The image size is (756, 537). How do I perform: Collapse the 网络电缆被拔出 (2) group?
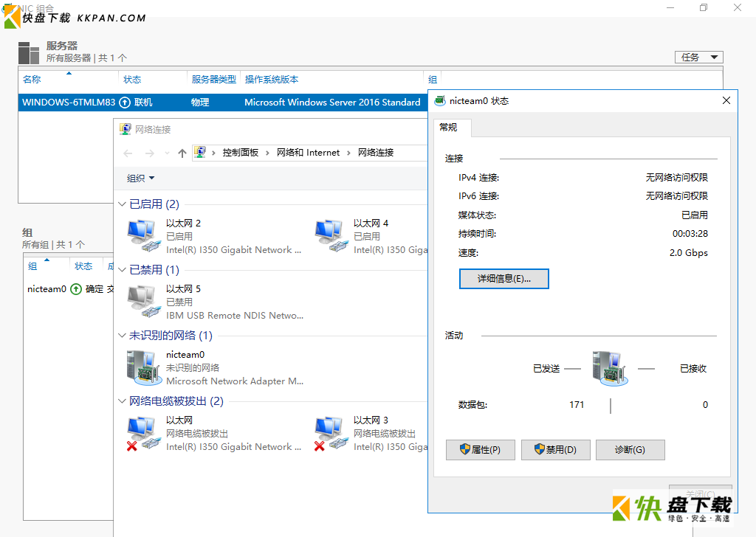click(x=122, y=401)
